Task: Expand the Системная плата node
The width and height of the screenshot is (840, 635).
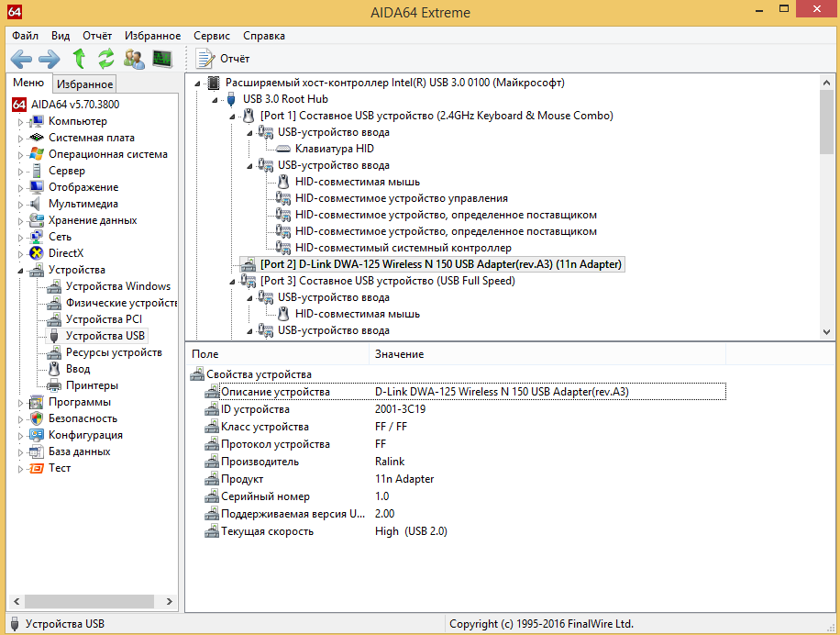Action: click(x=20, y=139)
